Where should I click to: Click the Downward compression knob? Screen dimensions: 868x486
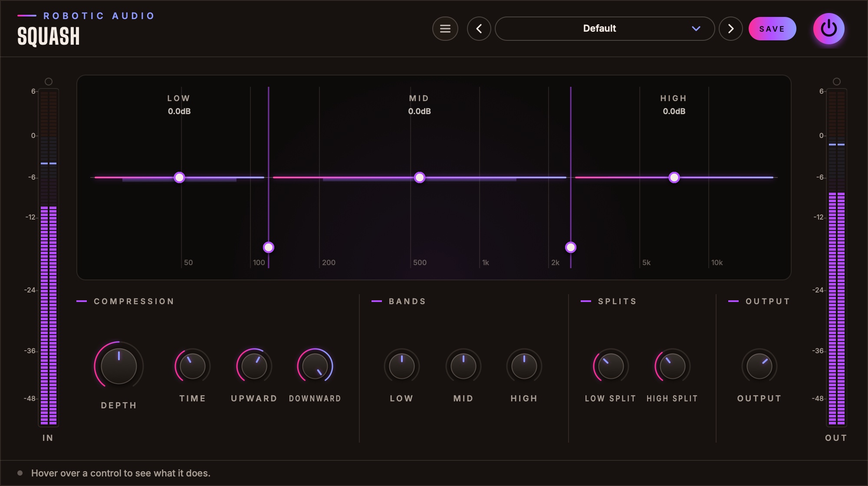(x=315, y=366)
